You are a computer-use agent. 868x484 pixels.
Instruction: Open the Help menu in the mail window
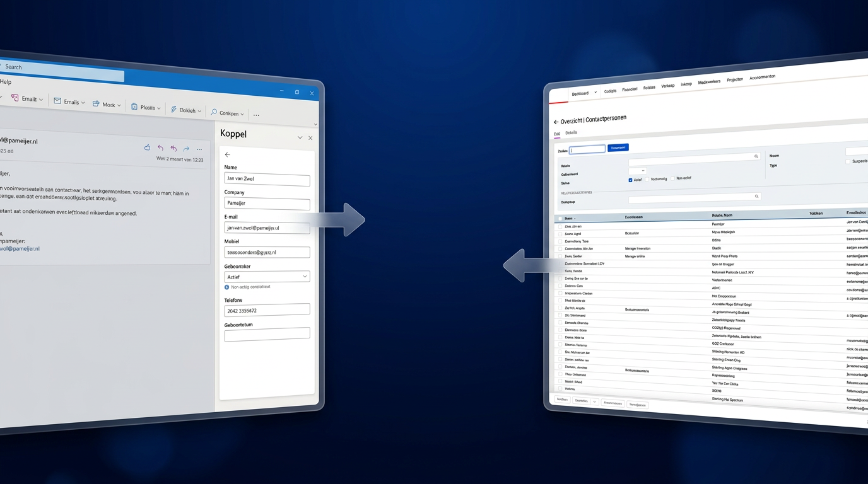coord(6,82)
